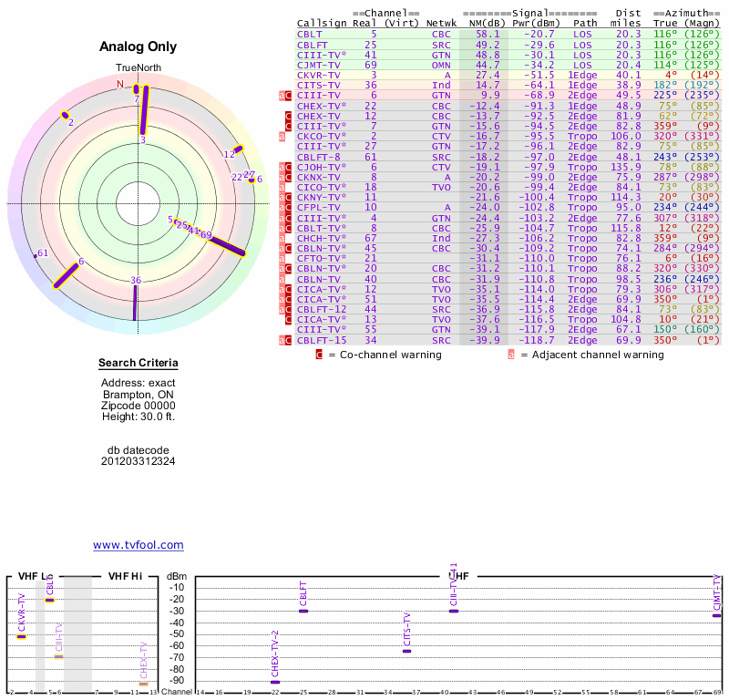The width and height of the screenshot is (729, 700).
Task: Open the www.tvfool.com link
Action: pyautogui.click(x=139, y=545)
